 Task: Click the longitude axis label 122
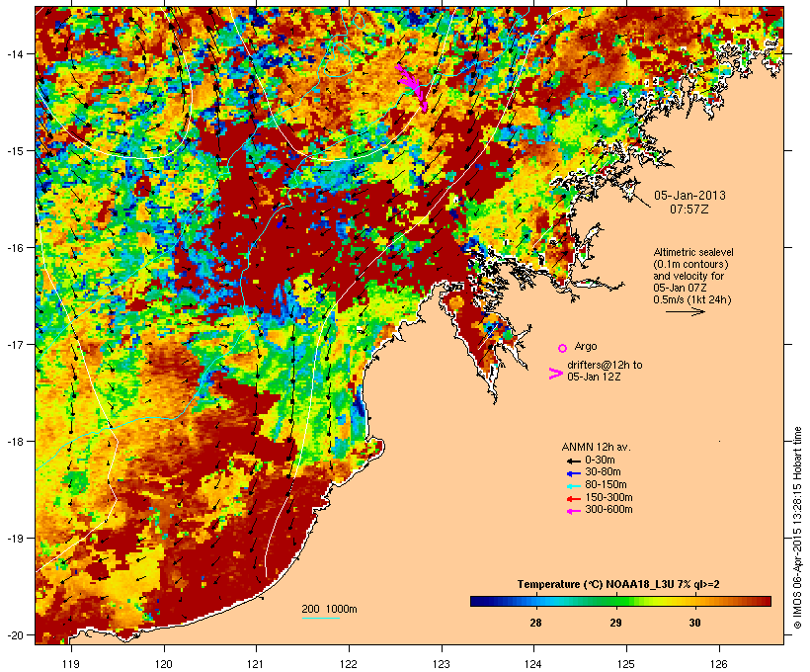pos(349,664)
